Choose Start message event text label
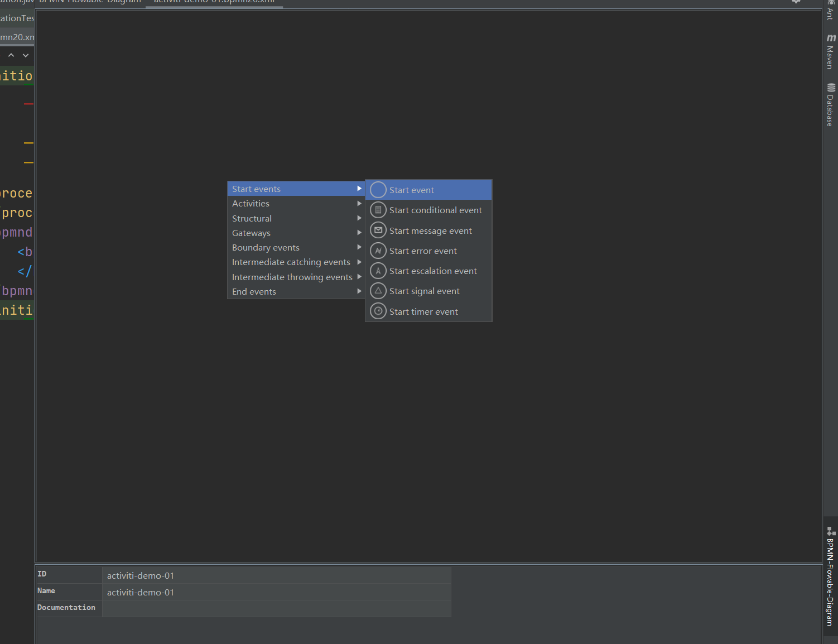The width and height of the screenshot is (838, 644). 431,231
